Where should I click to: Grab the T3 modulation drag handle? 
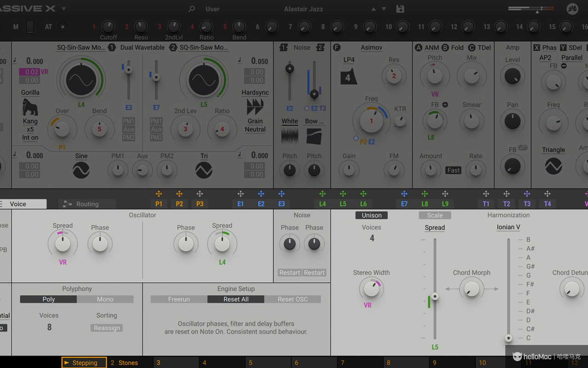(527, 194)
